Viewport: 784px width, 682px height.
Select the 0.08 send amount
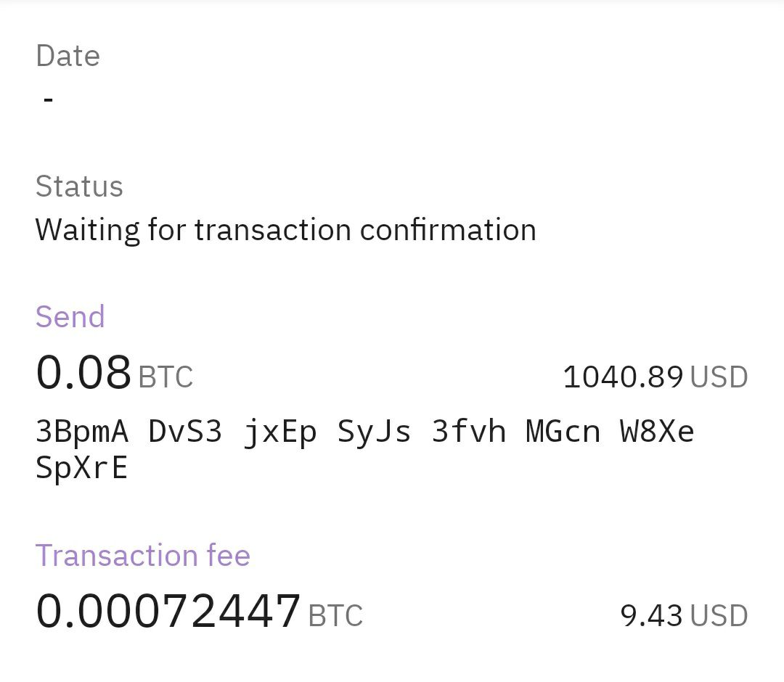pyautogui.click(x=83, y=372)
